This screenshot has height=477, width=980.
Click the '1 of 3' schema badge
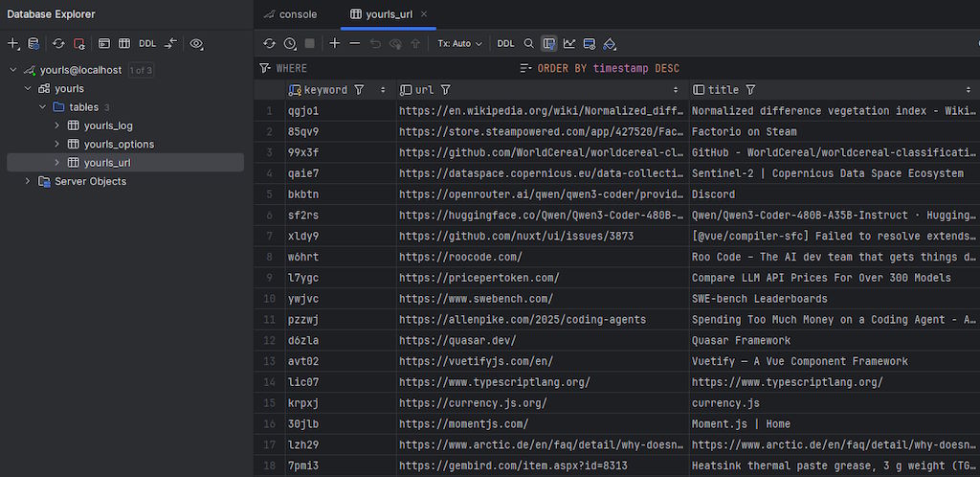141,70
